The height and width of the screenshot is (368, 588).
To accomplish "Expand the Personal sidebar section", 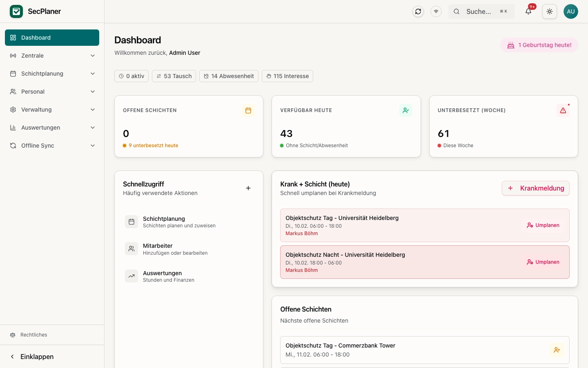I will click(x=52, y=92).
